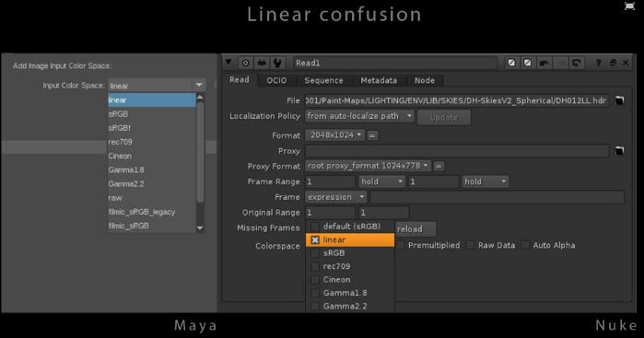
Task: Click the first Frame Range value field
Action: click(x=330, y=181)
